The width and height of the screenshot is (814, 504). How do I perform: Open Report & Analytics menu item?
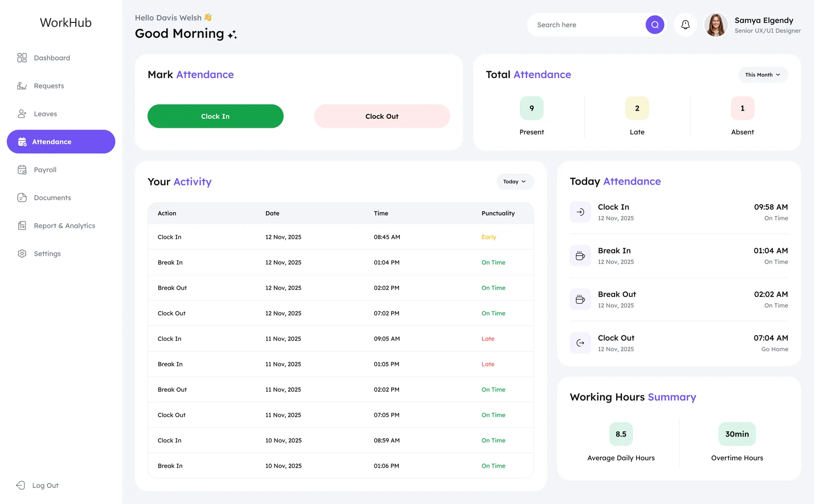coord(61,226)
